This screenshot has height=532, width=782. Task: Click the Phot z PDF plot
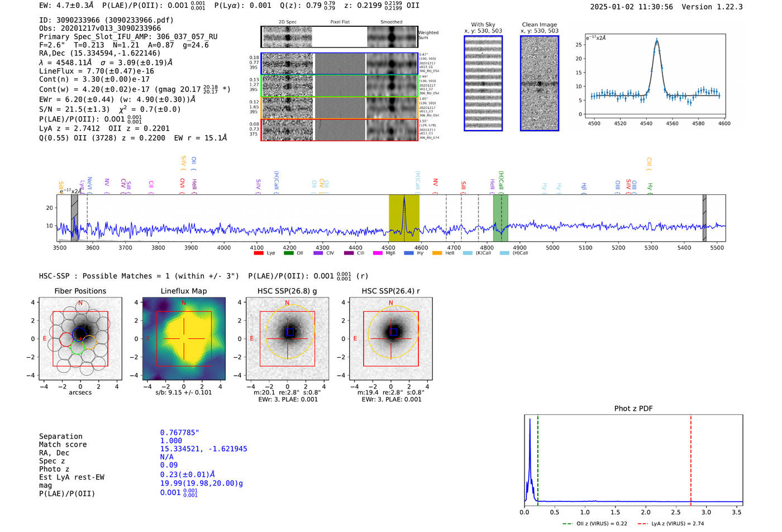[x=633, y=460]
